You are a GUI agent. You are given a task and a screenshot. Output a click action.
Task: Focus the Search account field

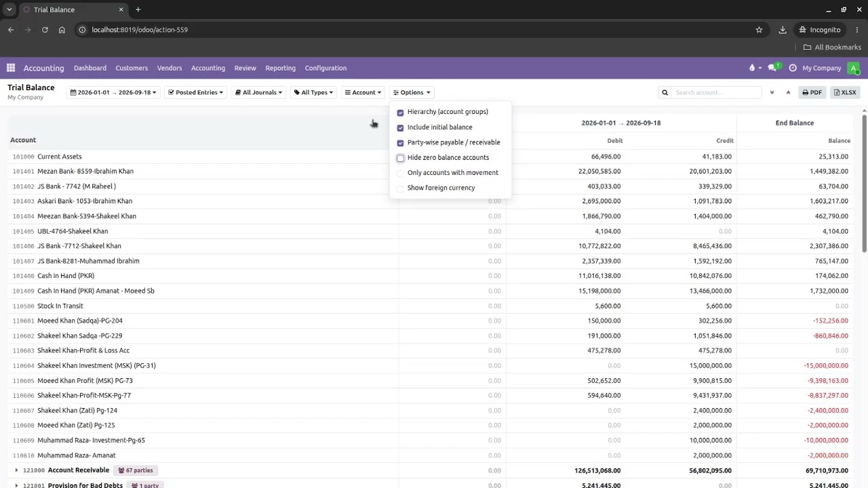(x=717, y=92)
